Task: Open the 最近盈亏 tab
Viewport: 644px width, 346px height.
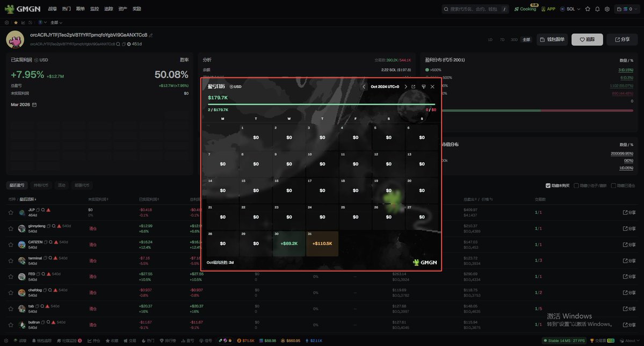Action: 17,185
